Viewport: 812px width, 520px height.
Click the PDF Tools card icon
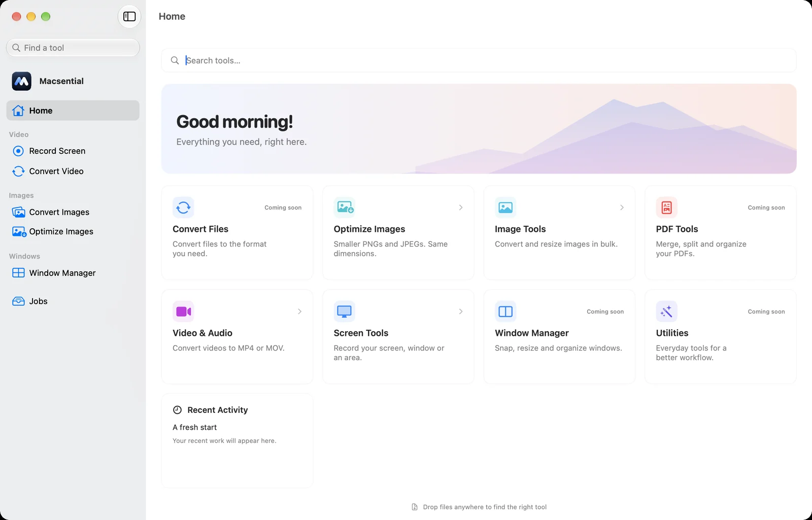[667, 207]
